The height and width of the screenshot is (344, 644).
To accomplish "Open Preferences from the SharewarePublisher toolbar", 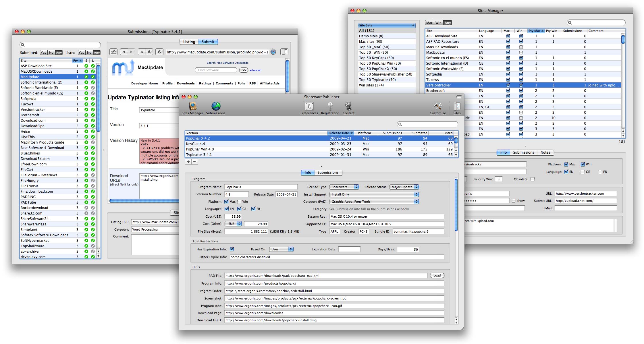I will 309,107.
